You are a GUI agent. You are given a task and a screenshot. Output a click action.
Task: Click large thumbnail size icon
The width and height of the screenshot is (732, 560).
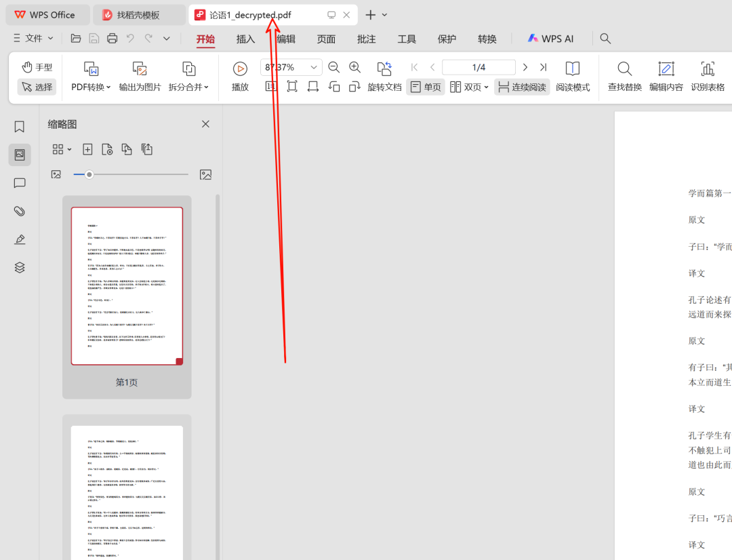tap(205, 175)
